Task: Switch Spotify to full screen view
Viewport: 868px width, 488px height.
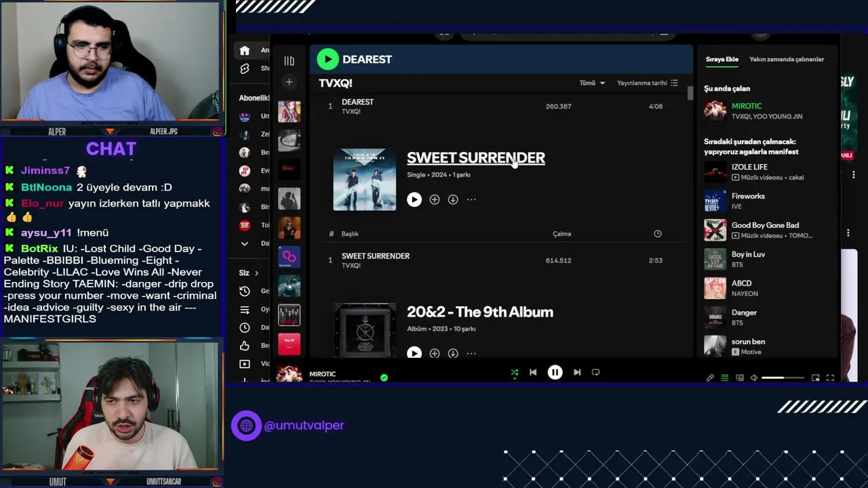Action: point(830,378)
